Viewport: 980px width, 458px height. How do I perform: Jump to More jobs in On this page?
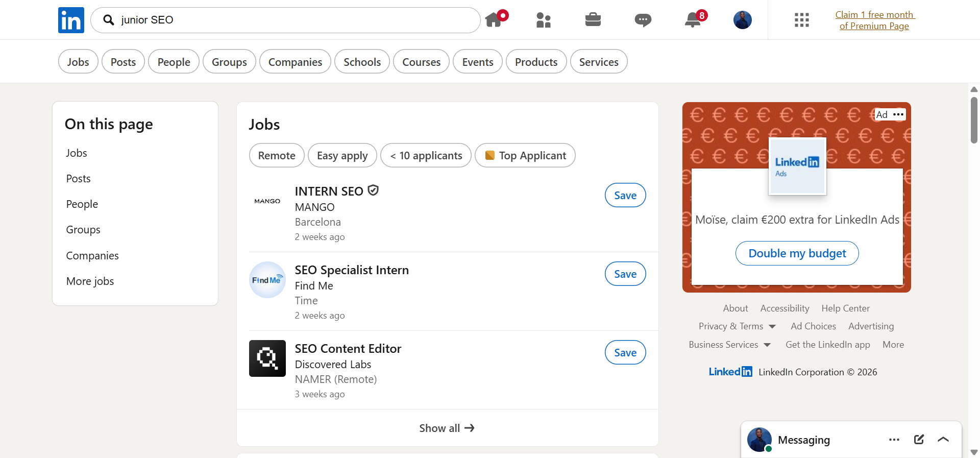(90, 281)
